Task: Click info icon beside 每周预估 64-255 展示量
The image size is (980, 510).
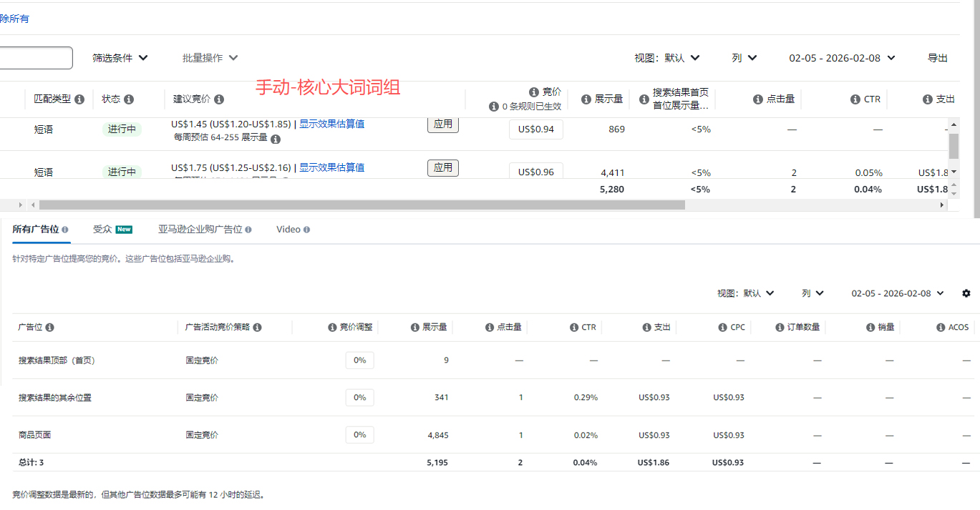Action: point(276,139)
